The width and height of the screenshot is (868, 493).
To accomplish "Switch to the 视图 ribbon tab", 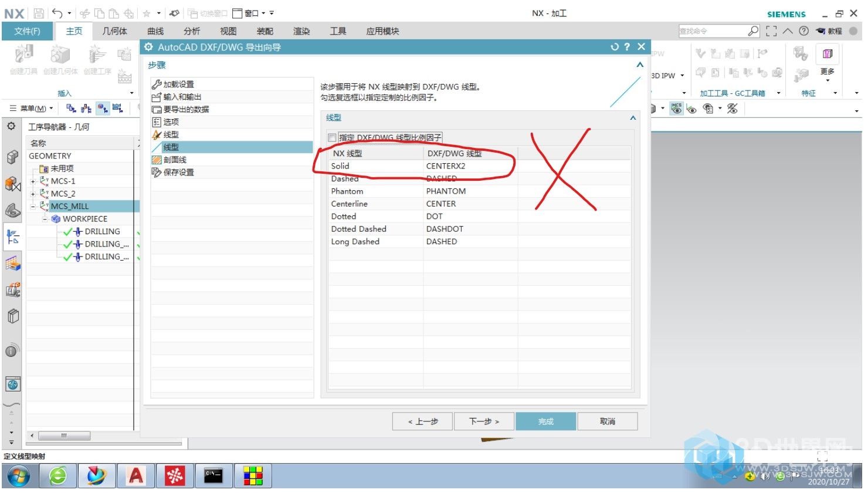I will coord(228,31).
